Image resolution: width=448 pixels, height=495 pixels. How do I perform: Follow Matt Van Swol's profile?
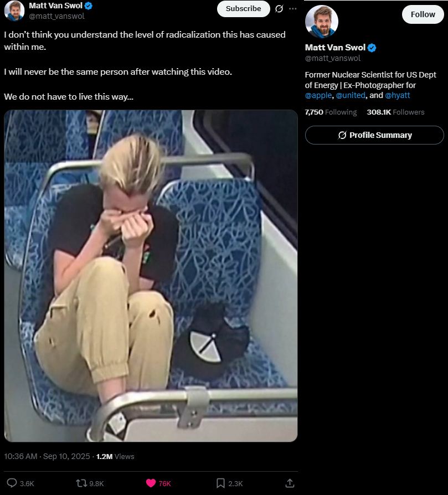423,14
